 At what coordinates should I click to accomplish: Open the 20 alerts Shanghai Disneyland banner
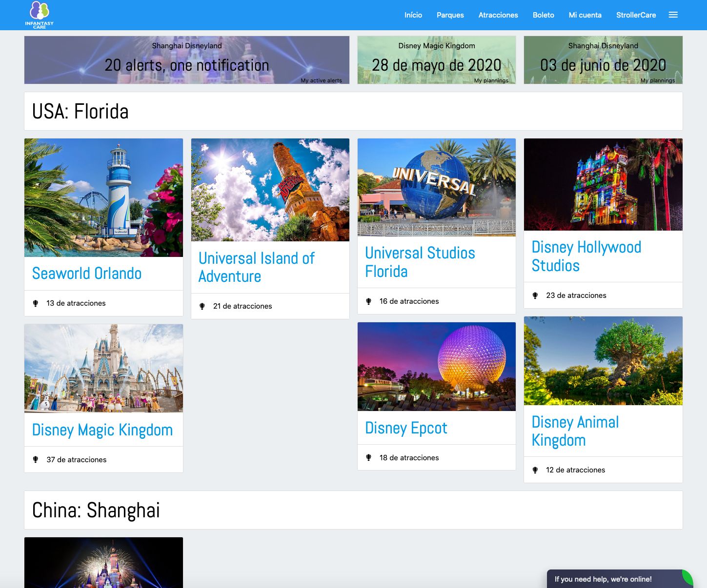(x=186, y=60)
